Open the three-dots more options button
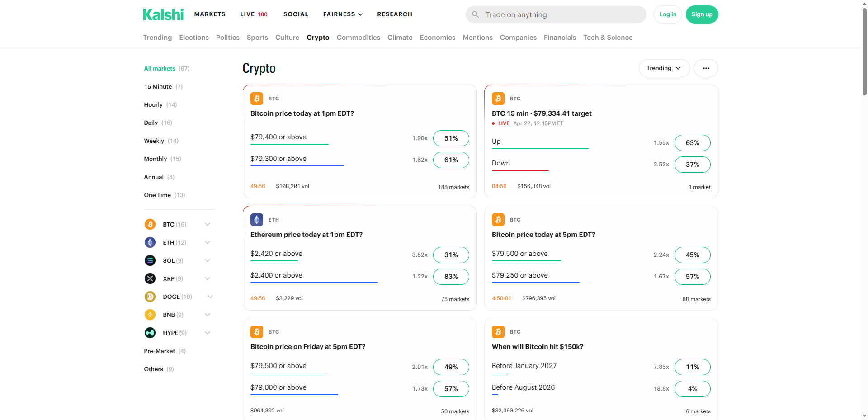The height and width of the screenshot is (420, 868). click(706, 68)
